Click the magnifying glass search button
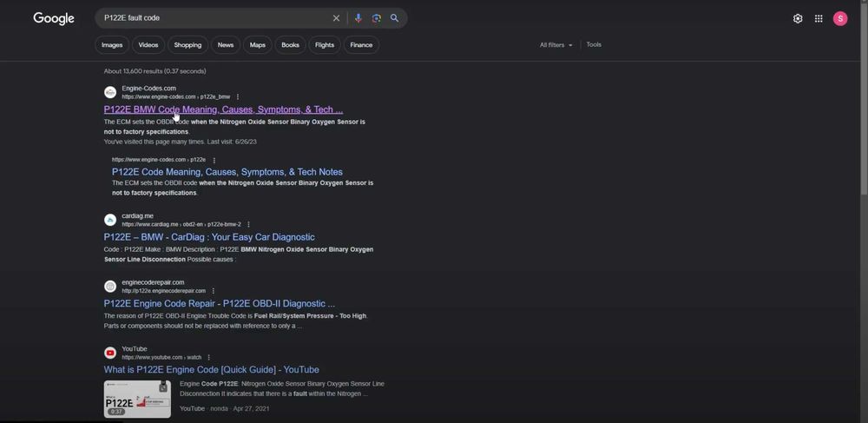Viewport: 868px width, 423px height. [394, 18]
